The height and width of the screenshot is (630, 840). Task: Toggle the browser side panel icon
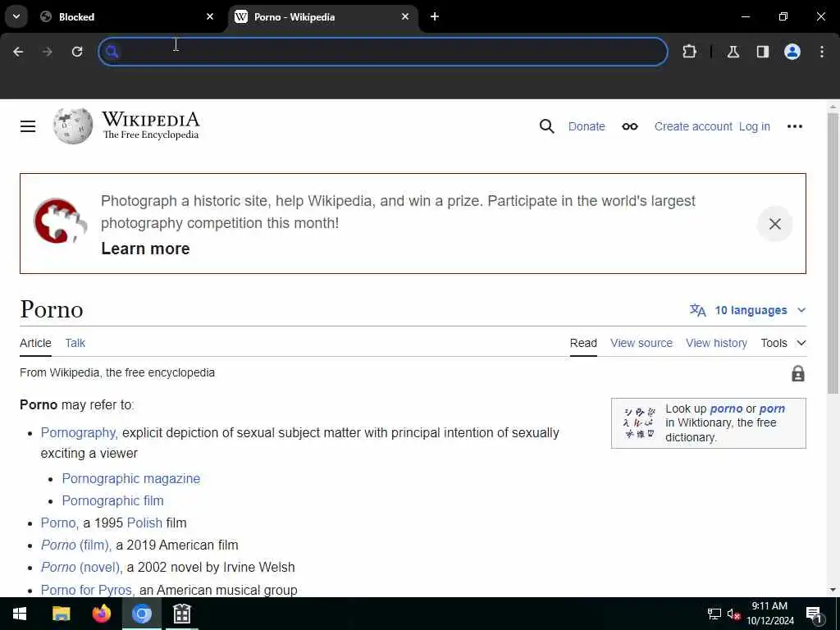(763, 52)
